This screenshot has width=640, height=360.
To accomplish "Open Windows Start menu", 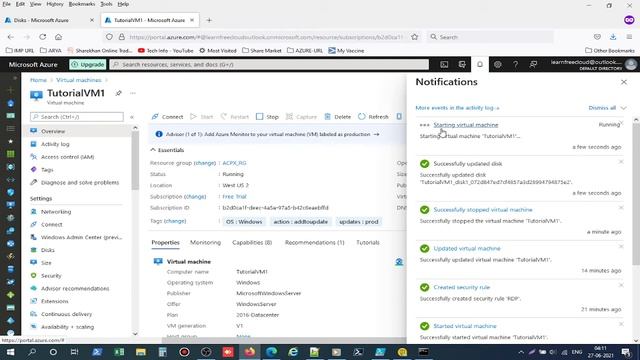I will (x=10, y=352).
